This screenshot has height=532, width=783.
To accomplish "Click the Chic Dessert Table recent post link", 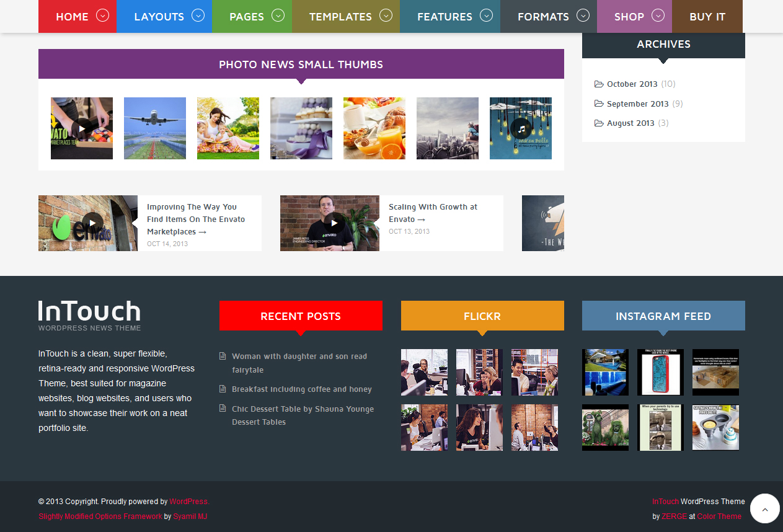I will [x=303, y=409].
